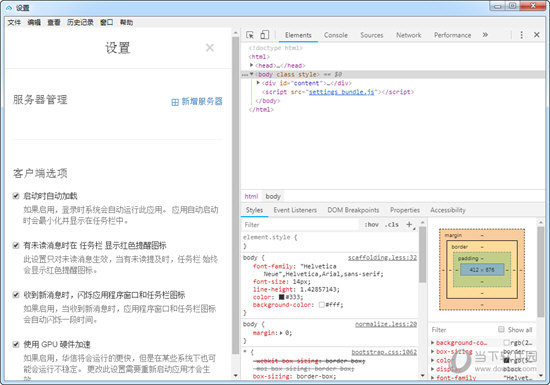Viewport: 550px width, 385px height.
Task: Switch to the Performance tab
Action: pyautogui.click(x=452, y=35)
